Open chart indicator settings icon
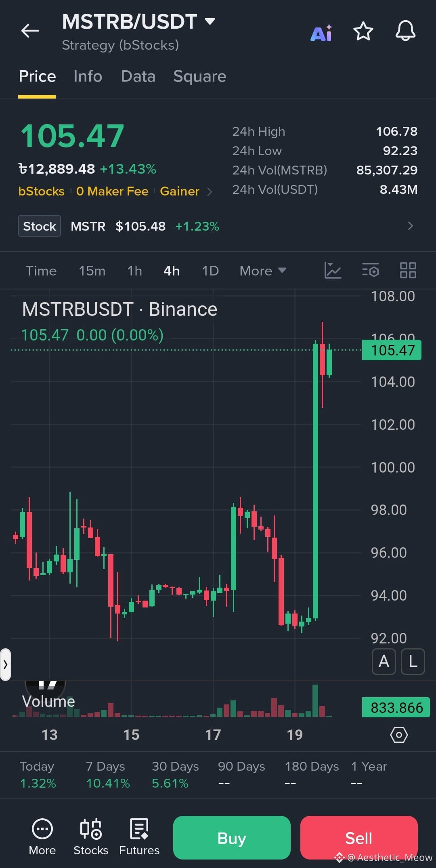436x868 pixels. point(370,270)
